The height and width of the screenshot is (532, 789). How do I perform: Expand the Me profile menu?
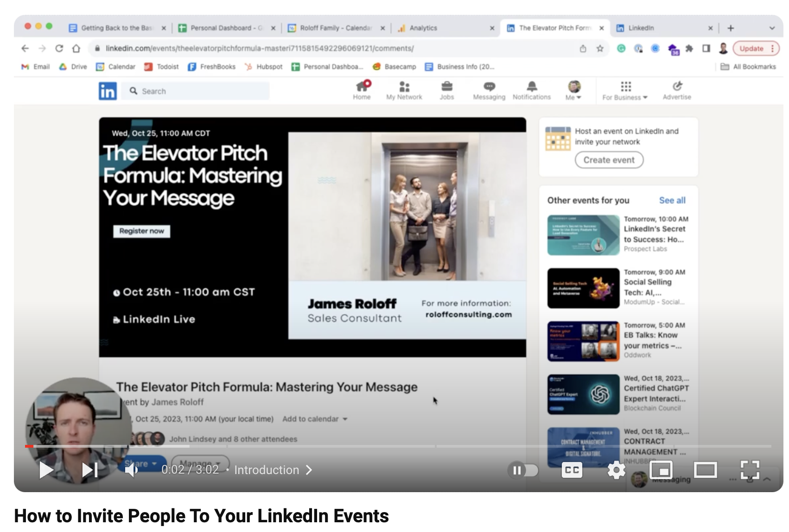[574, 90]
